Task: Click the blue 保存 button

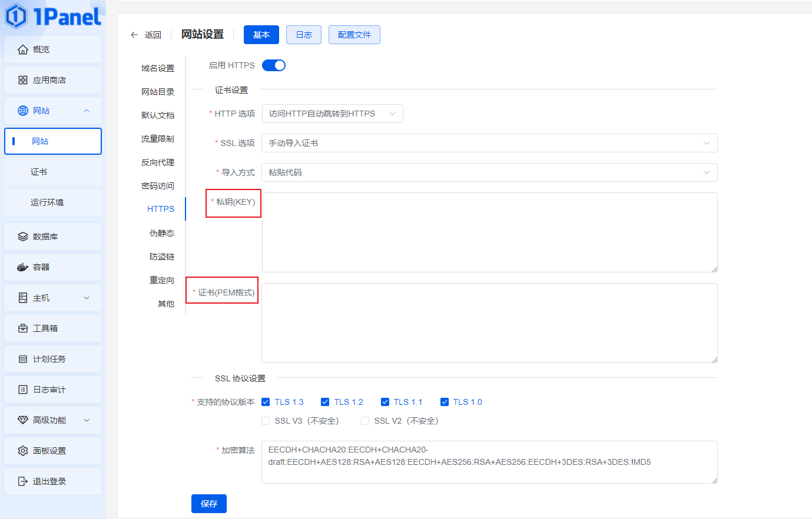Action: (209, 504)
